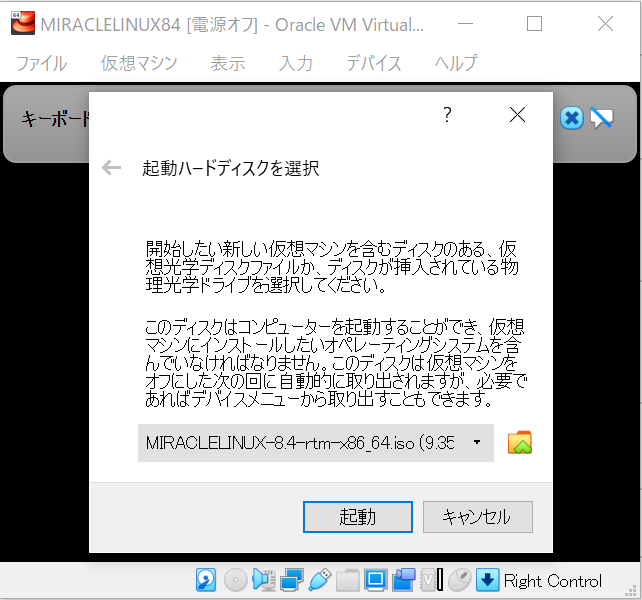Click the audio status icon
The width and height of the screenshot is (642, 600).
264,580
